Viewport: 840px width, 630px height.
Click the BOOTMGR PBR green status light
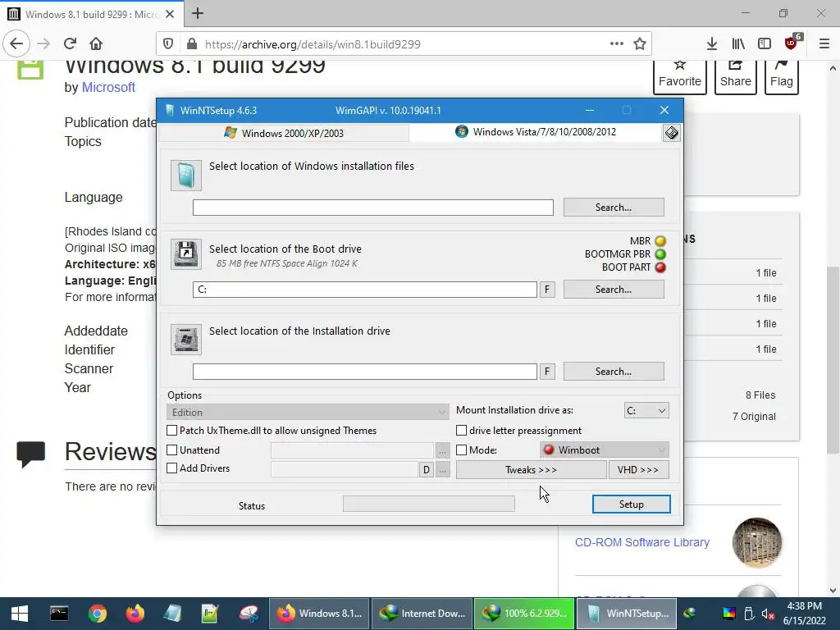[x=660, y=254]
